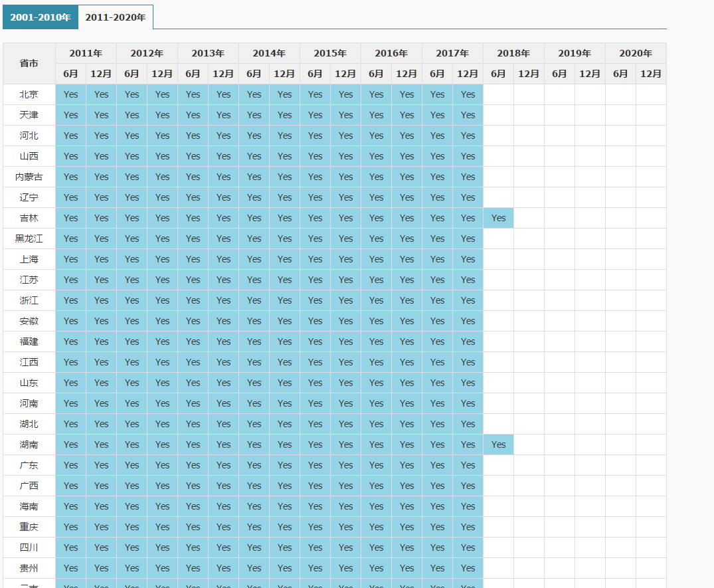Select the 2011-2020年 tab
Viewport: 714px width, 588px height.
[x=116, y=17]
